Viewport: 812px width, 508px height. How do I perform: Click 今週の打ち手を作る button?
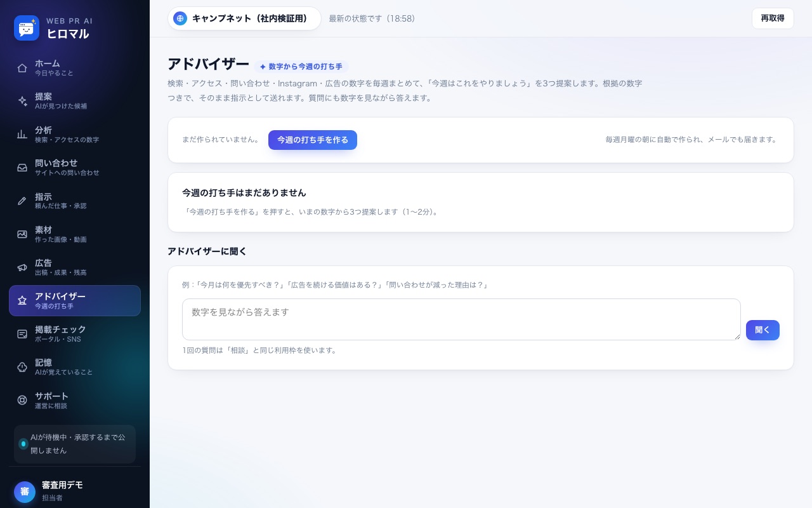click(x=313, y=140)
